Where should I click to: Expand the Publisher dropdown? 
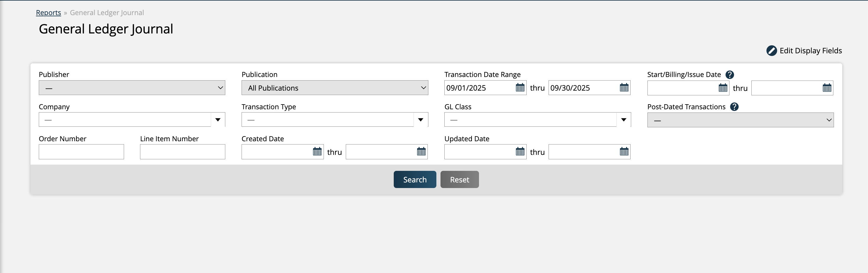coord(132,88)
